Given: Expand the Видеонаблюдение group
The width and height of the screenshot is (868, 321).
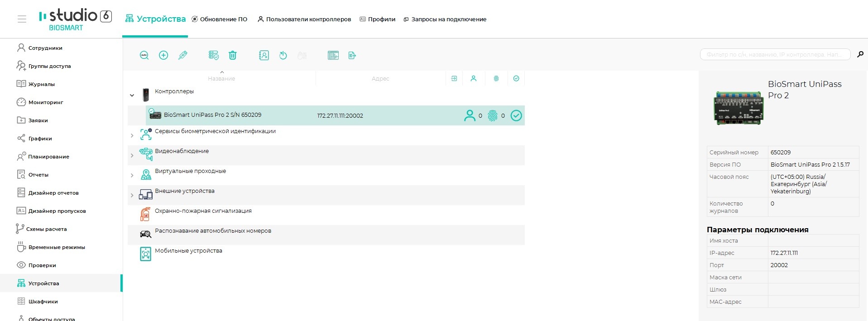Looking at the screenshot, I should click(132, 155).
